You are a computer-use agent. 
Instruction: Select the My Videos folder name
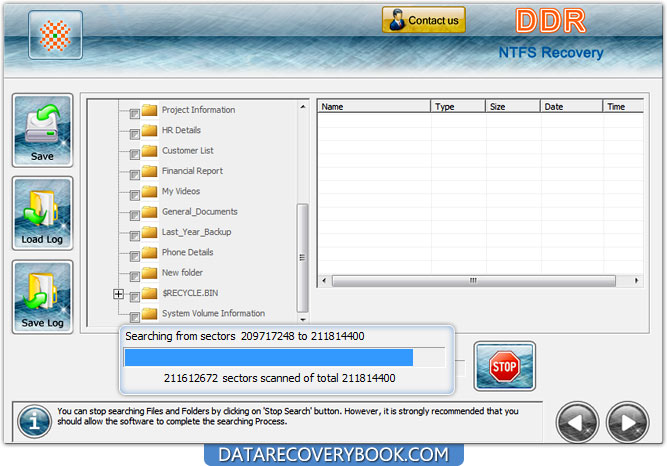click(x=181, y=191)
